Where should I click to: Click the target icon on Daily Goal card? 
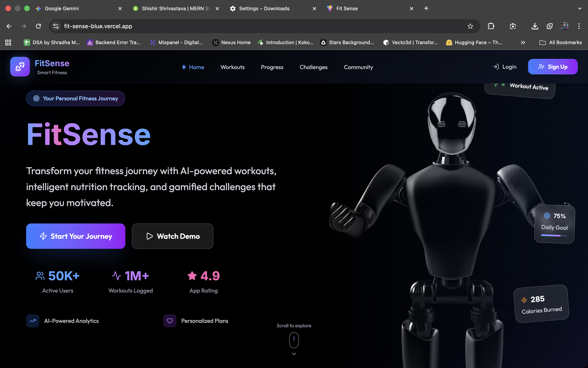click(x=547, y=216)
